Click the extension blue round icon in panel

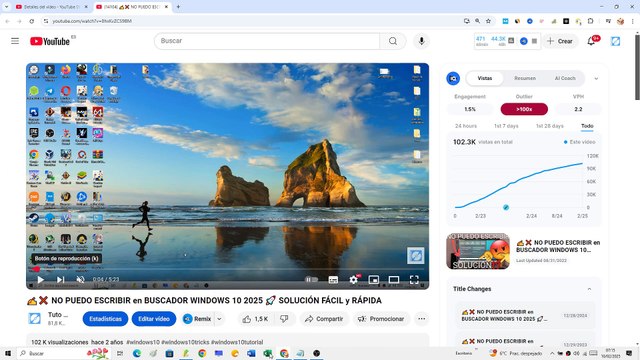click(x=453, y=78)
